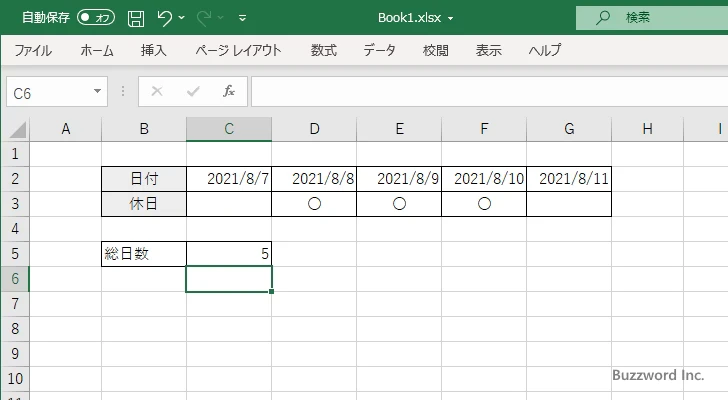Click the ○ mark under 2021/8/10
The image size is (728, 400).
click(484, 204)
